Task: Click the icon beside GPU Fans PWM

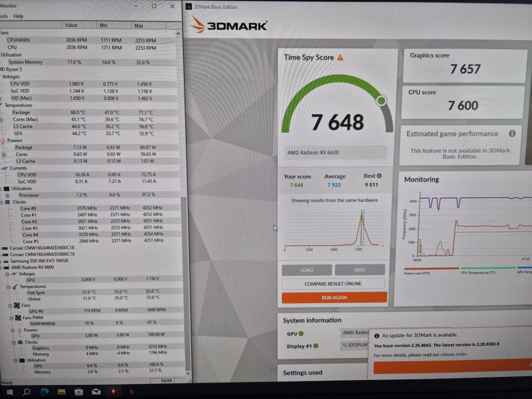Action: [x=18, y=318]
